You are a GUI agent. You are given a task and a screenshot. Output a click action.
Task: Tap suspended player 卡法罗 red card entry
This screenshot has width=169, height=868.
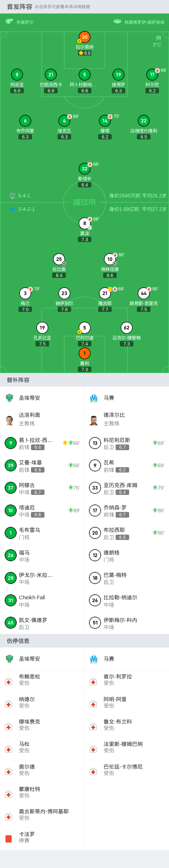coord(42,839)
